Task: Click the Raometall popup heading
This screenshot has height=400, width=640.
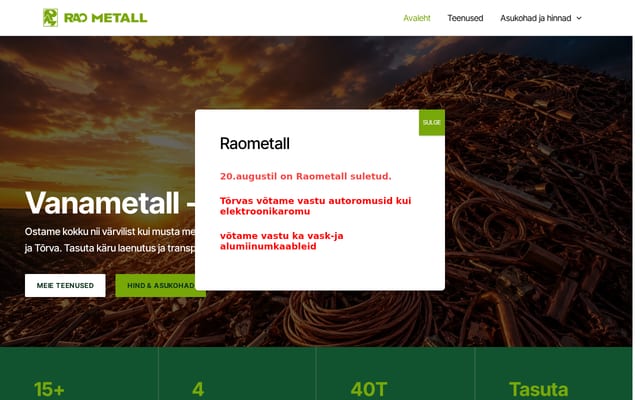Action: pos(255,144)
